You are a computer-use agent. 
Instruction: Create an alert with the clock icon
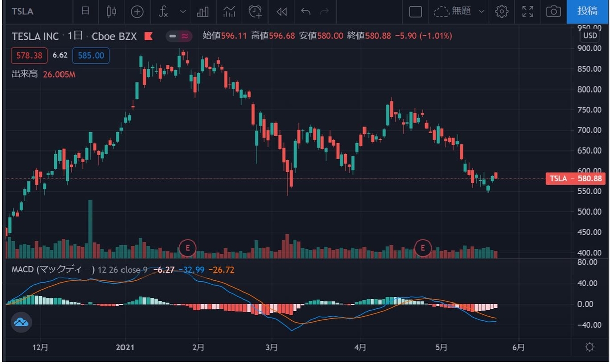pyautogui.click(x=256, y=11)
